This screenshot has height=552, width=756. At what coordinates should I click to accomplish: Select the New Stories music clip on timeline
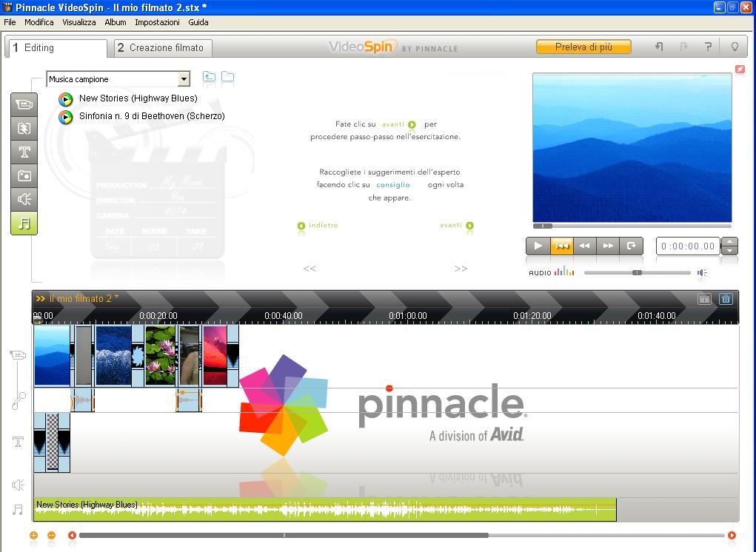pos(324,509)
